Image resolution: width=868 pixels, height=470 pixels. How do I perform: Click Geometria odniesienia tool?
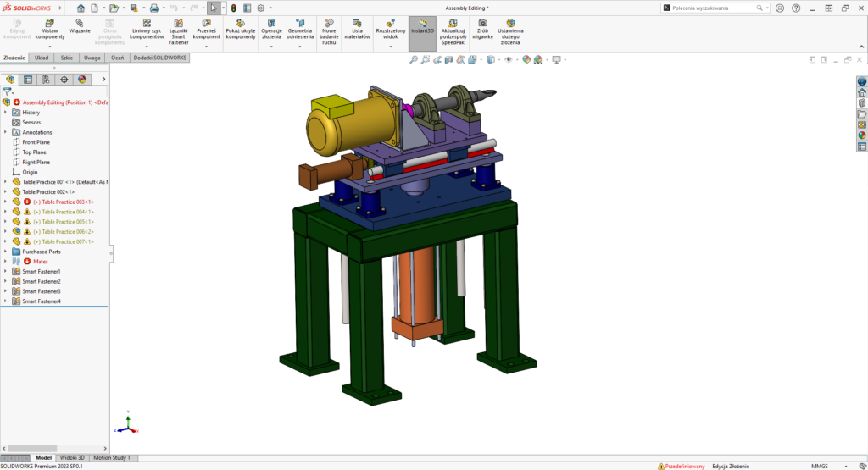pyautogui.click(x=300, y=31)
